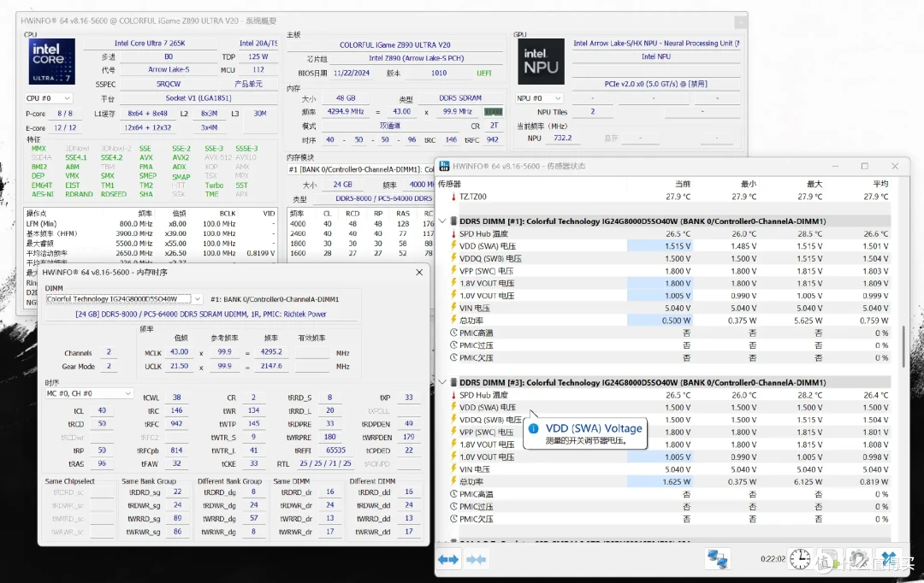
Task: Open the DIMM module selection dropdown
Action: click(x=124, y=299)
